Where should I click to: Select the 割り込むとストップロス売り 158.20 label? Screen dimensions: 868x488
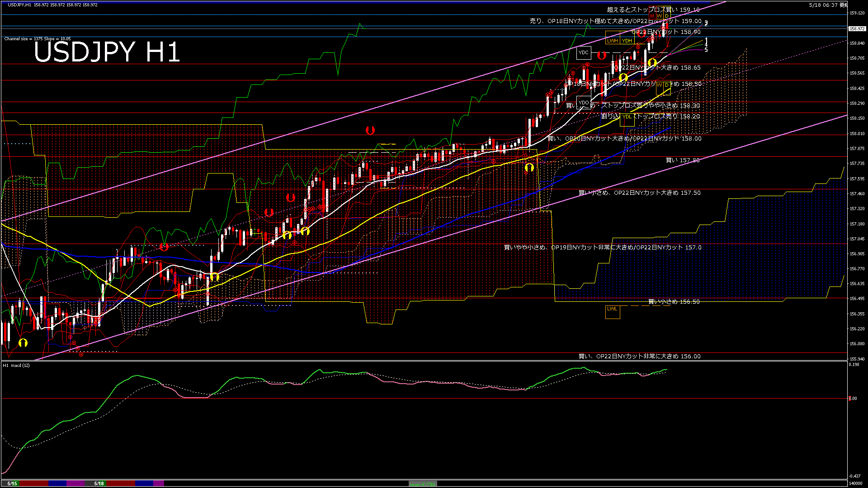tap(650, 117)
